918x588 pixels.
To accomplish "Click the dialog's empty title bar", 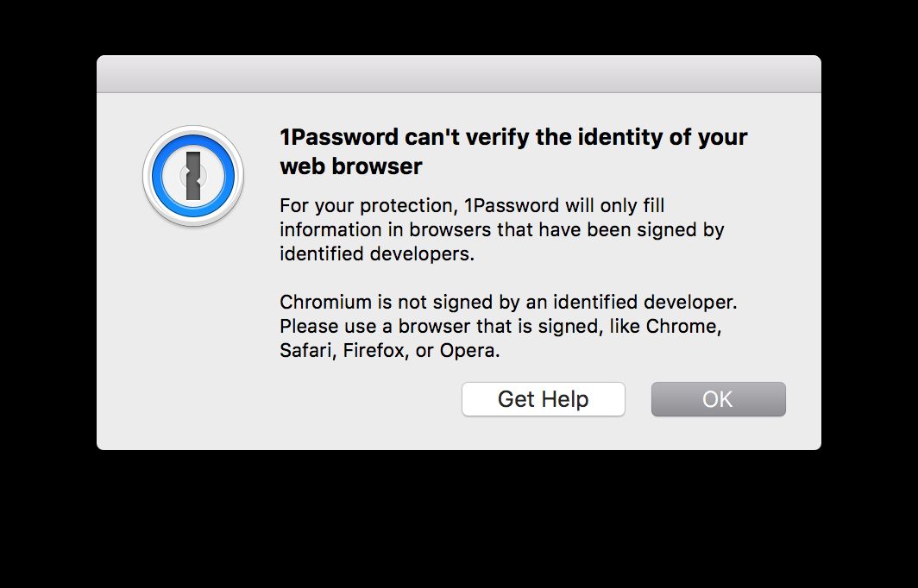I will 458,74.
